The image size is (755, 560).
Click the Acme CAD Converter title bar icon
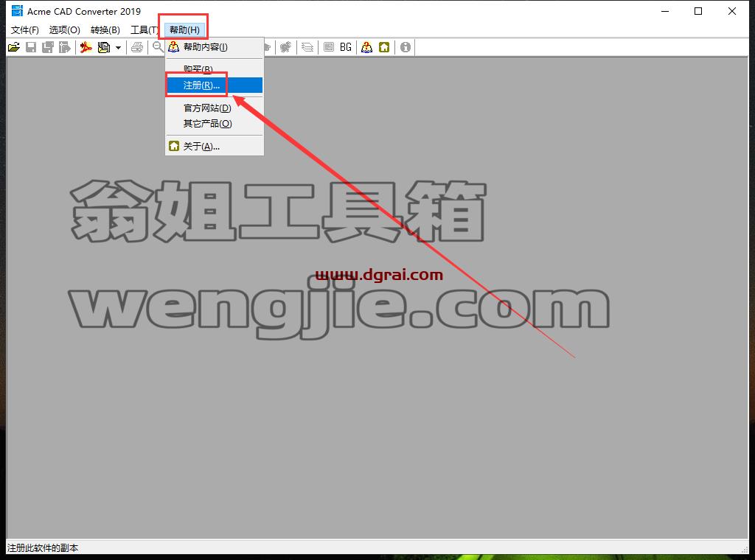coord(17,10)
